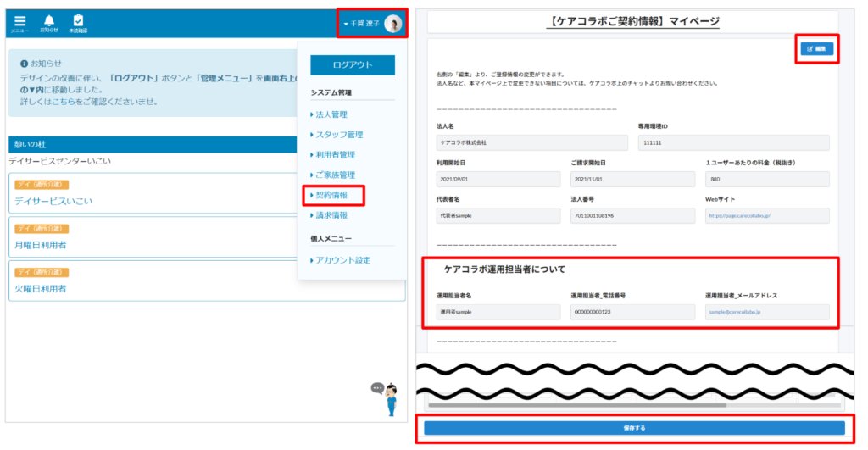Click the ケアコラボ運用担当者について heading
The height and width of the screenshot is (450, 868).
504,269
